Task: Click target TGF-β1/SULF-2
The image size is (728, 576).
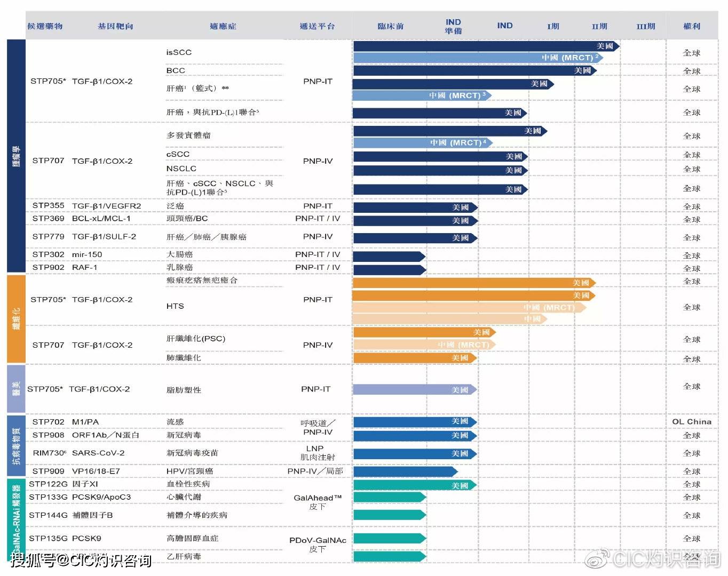Action: [104, 237]
